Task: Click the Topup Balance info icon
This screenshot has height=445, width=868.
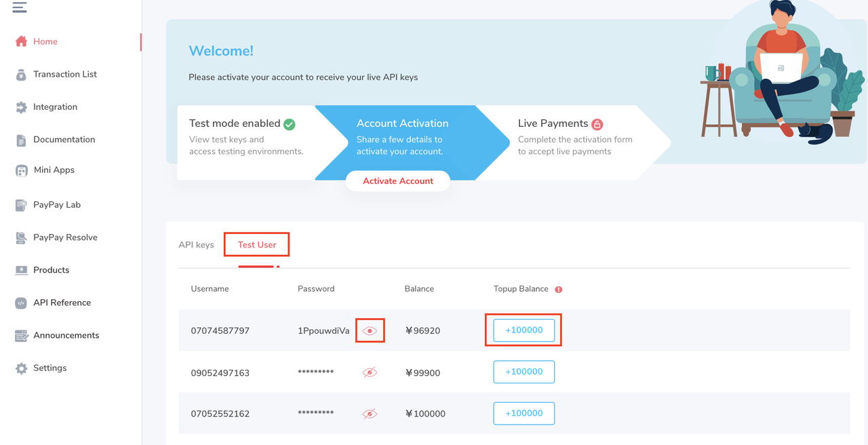Action: [559, 290]
